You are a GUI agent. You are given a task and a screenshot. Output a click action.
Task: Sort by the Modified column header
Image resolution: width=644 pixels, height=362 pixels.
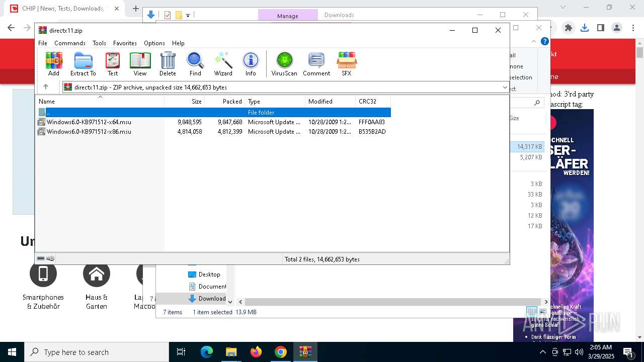point(330,102)
